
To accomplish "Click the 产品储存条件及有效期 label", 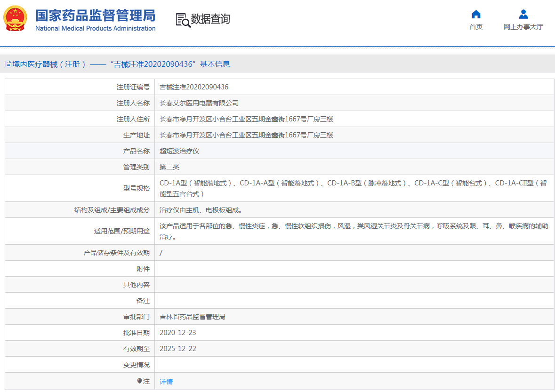I will [x=116, y=253].
